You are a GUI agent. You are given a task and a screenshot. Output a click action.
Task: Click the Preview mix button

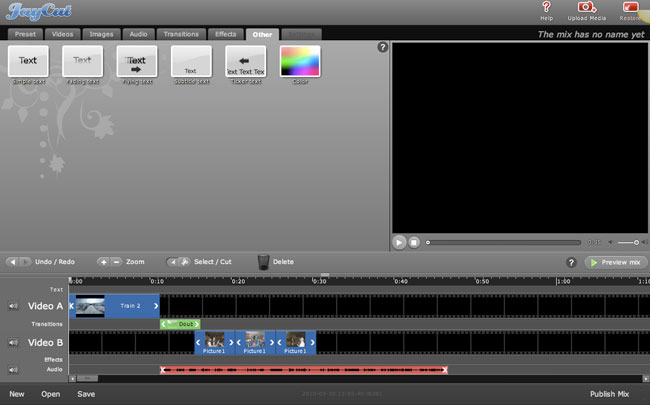(x=616, y=262)
